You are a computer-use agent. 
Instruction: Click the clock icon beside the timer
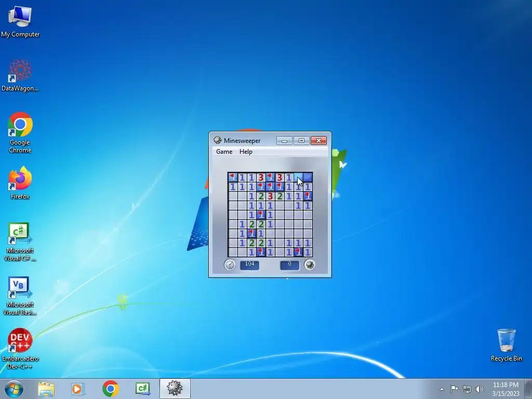click(230, 264)
